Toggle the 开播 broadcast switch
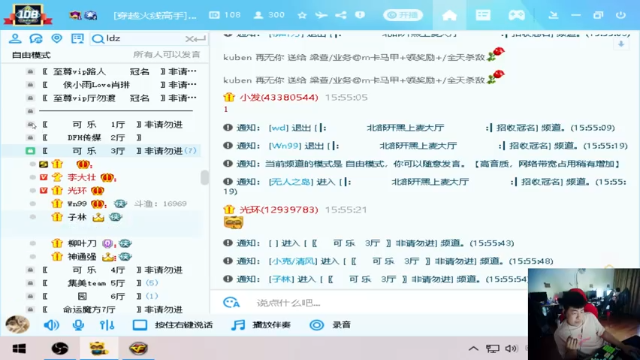Image resolution: width=640 pixels, height=360 pixels. [x=403, y=15]
